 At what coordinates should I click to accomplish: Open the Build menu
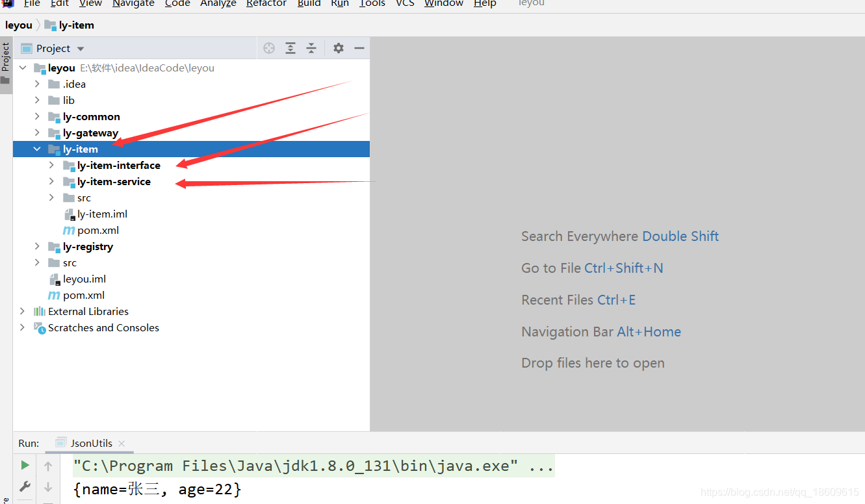point(309,3)
